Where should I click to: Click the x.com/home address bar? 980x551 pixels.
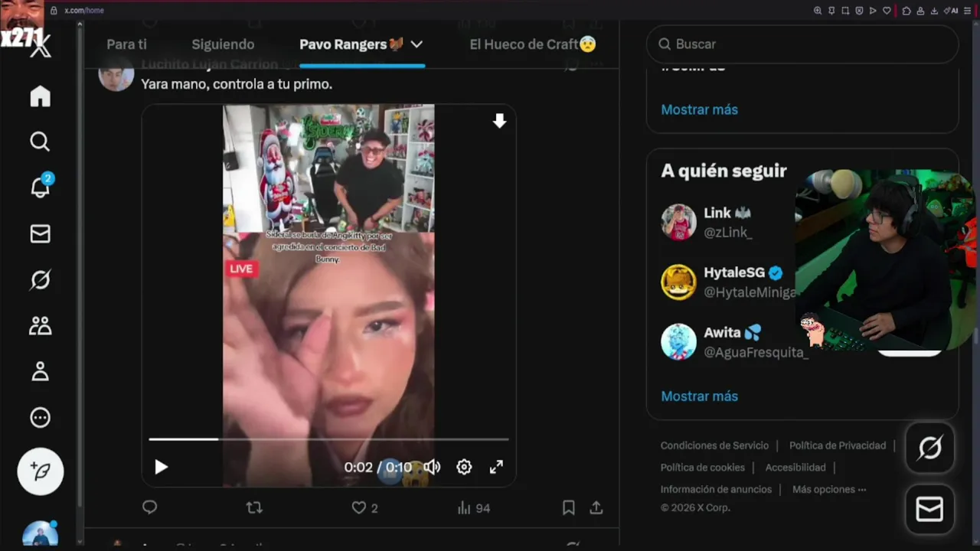(x=84, y=10)
